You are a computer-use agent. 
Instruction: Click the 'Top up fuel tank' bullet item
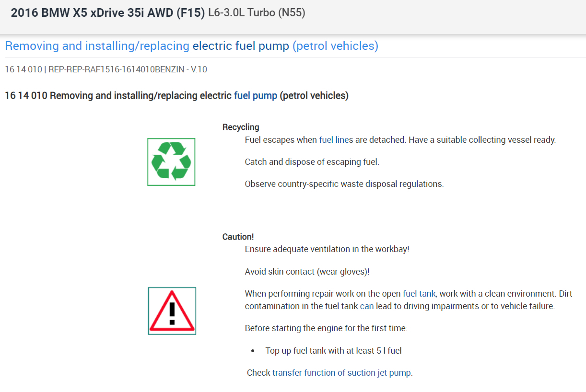[x=333, y=351]
